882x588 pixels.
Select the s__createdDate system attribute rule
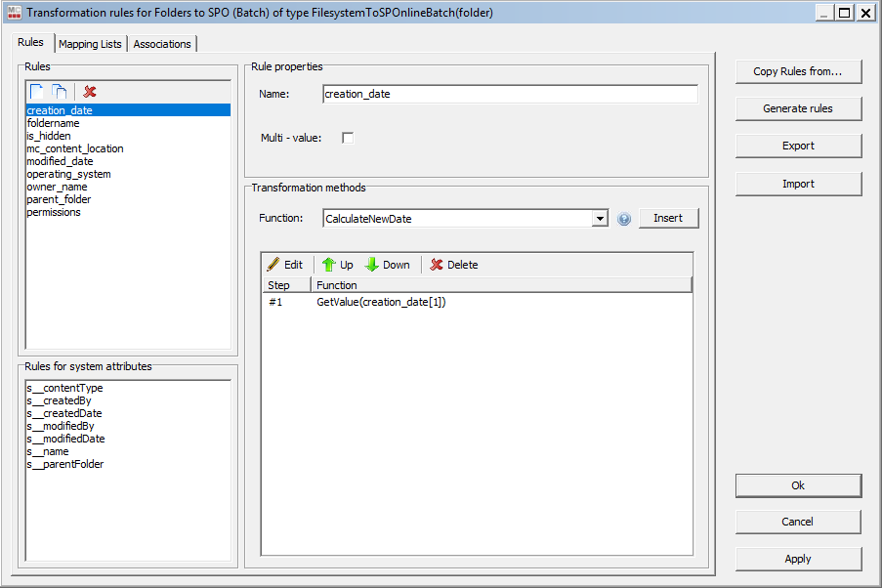[64, 413]
